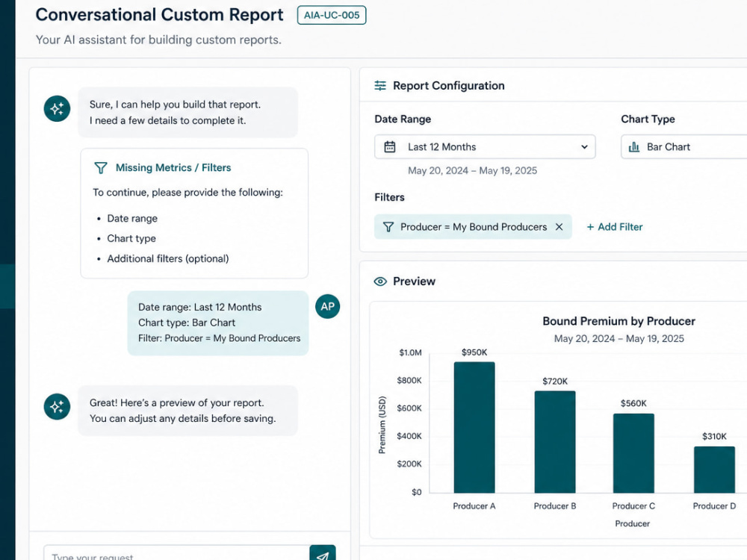Click the Bound Premium by Producer chart title
This screenshot has width=747, height=560.
pyautogui.click(x=619, y=321)
